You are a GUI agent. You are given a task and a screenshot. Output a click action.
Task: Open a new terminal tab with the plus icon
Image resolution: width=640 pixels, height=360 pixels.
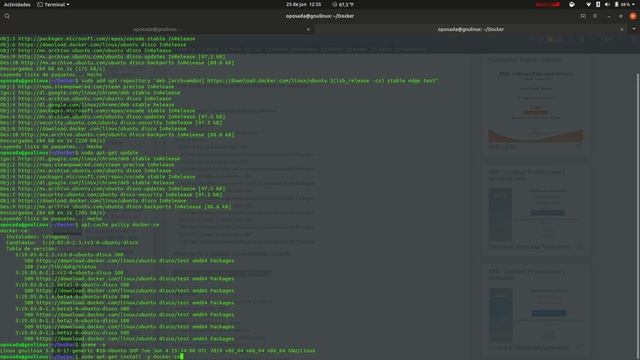583,16
